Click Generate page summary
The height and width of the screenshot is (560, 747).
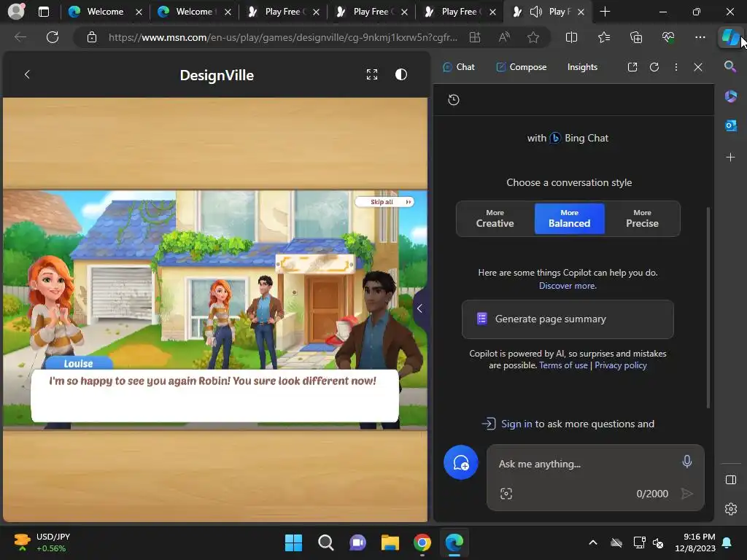coord(568,319)
